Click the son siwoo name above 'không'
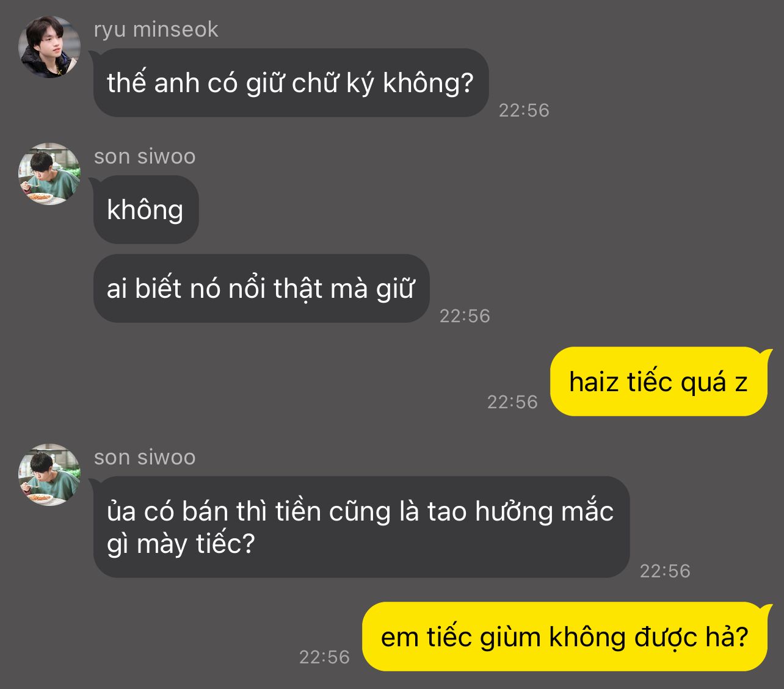 [145, 156]
